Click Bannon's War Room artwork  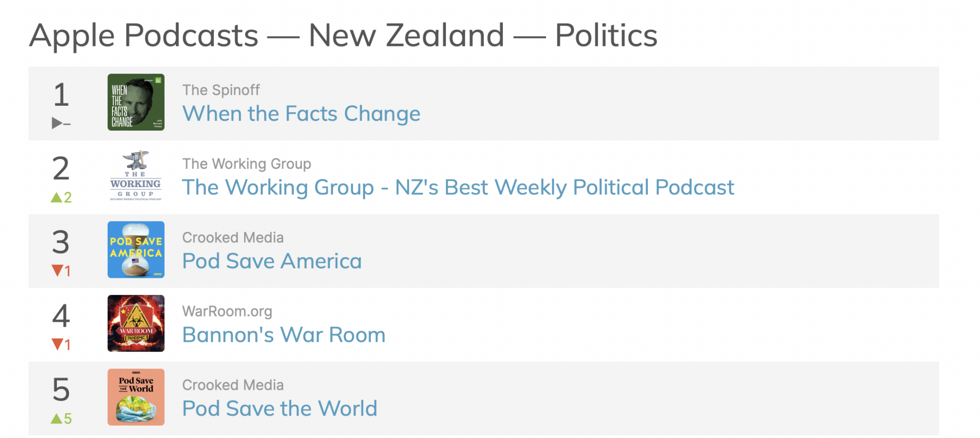[136, 324]
